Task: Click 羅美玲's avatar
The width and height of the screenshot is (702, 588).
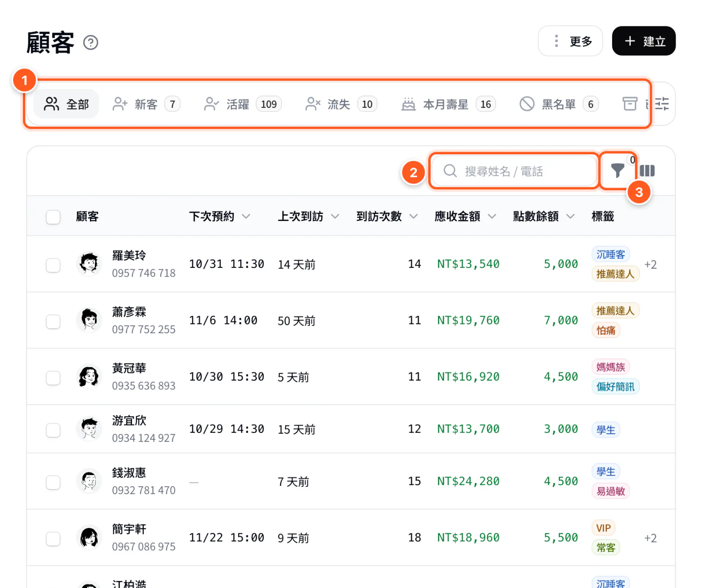Action: (89, 264)
